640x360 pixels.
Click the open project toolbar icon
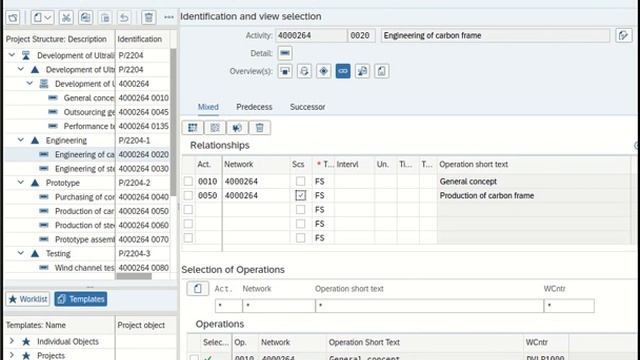click(x=13, y=18)
